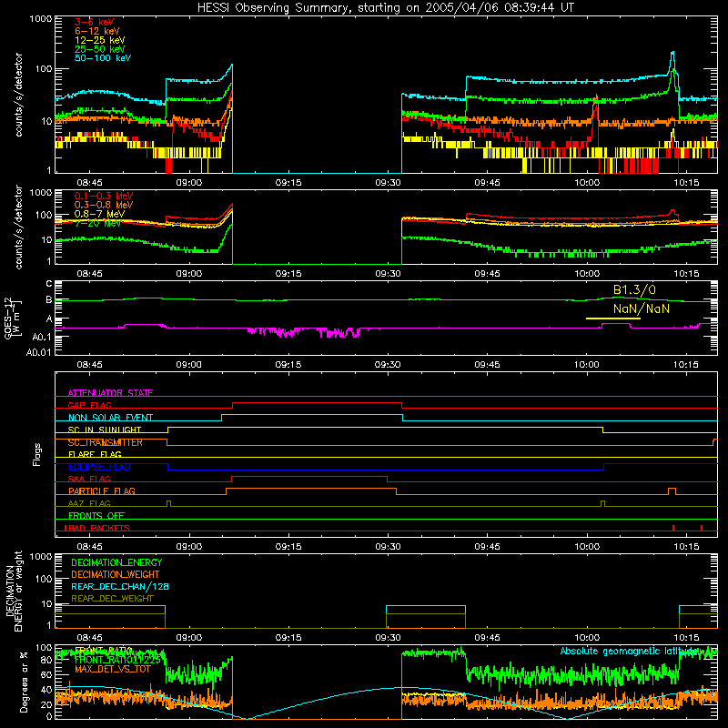Select the green 25-50 keV legend label
The width and height of the screenshot is (728, 728).
[100, 49]
